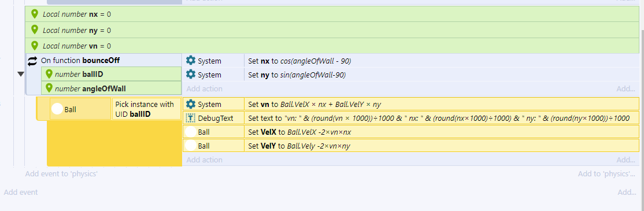Click the pin icon beside local number vn
Image resolution: width=644 pixels, height=211 pixels.
(x=35, y=45)
